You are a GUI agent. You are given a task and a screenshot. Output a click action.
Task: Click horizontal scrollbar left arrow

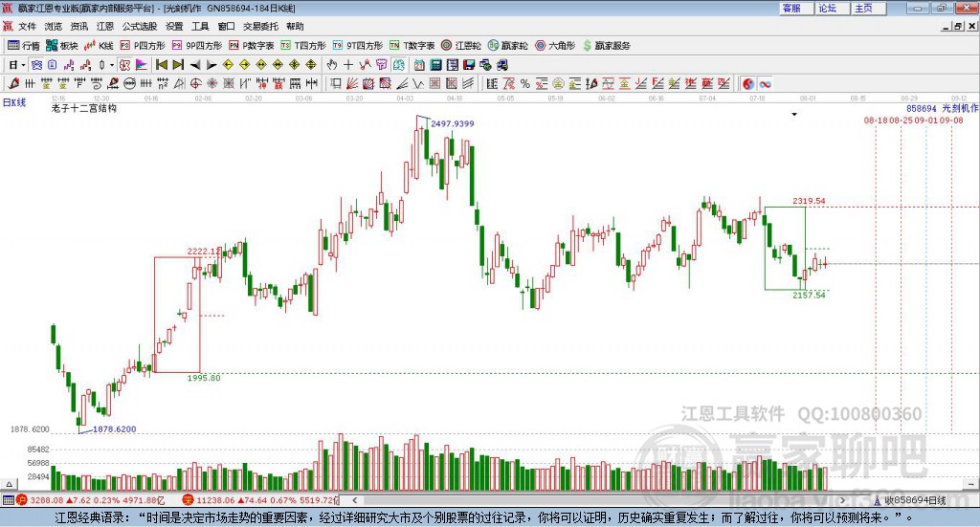click(355, 500)
